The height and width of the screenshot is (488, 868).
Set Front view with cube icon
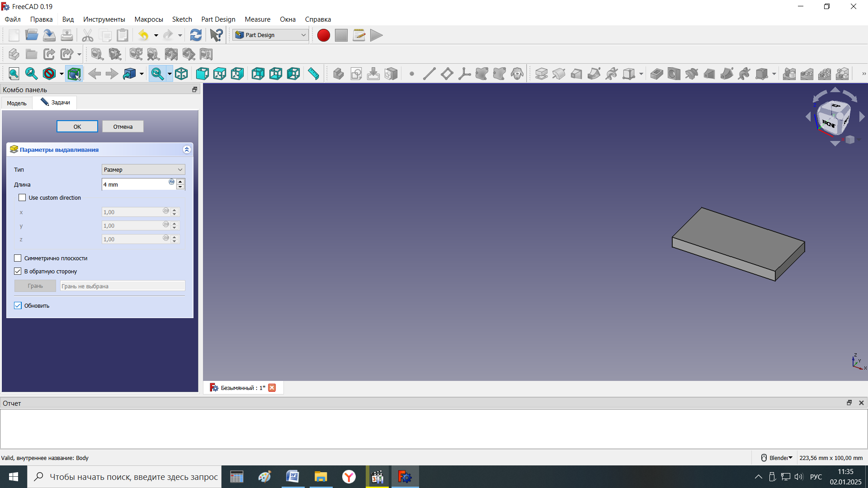[202, 74]
